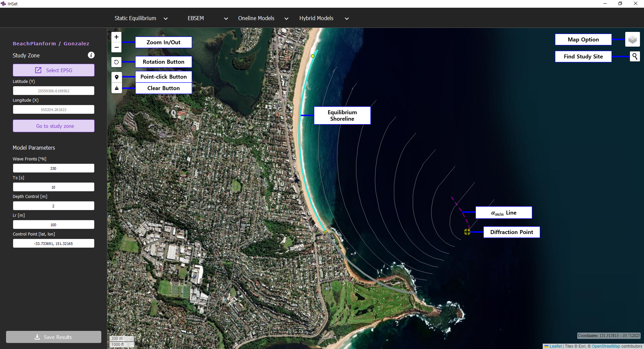
Task: Click the clear map broom icon
Action: pos(117,88)
